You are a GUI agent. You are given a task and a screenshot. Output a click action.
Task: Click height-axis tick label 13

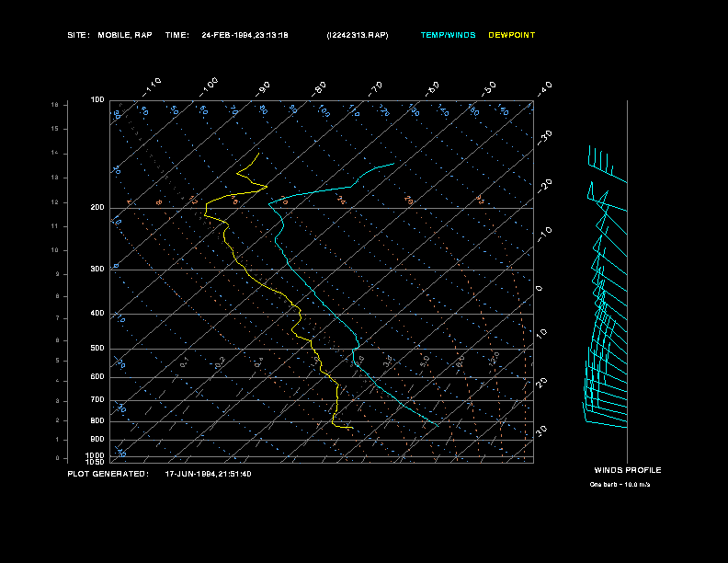(x=55, y=178)
